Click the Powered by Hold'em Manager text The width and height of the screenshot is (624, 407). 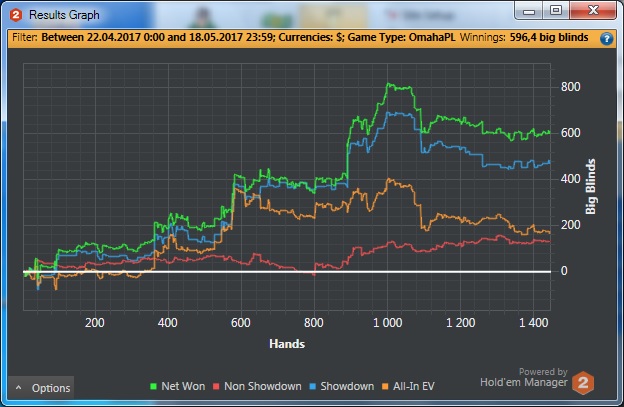pyautogui.click(x=524, y=378)
